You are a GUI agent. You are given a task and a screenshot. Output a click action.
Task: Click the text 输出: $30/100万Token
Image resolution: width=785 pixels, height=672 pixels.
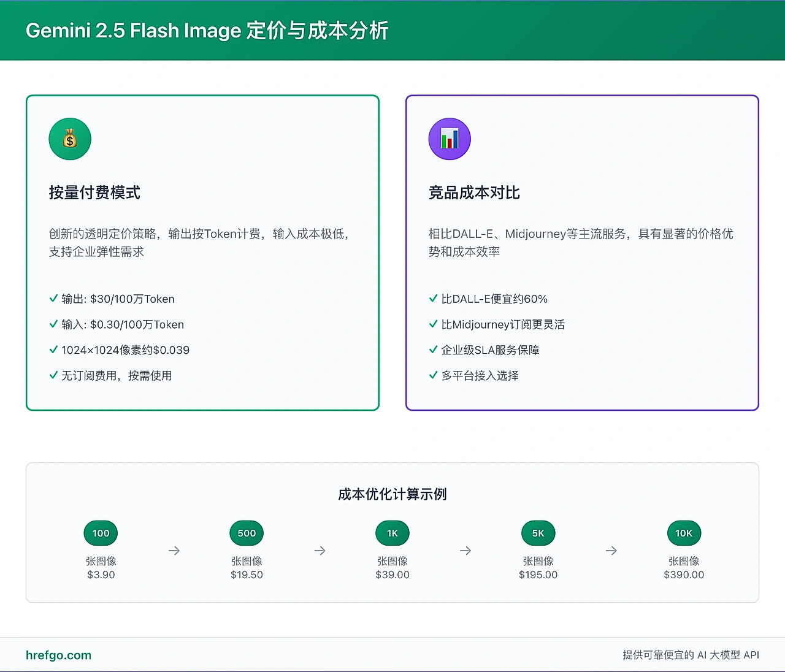pyautogui.click(x=118, y=299)
